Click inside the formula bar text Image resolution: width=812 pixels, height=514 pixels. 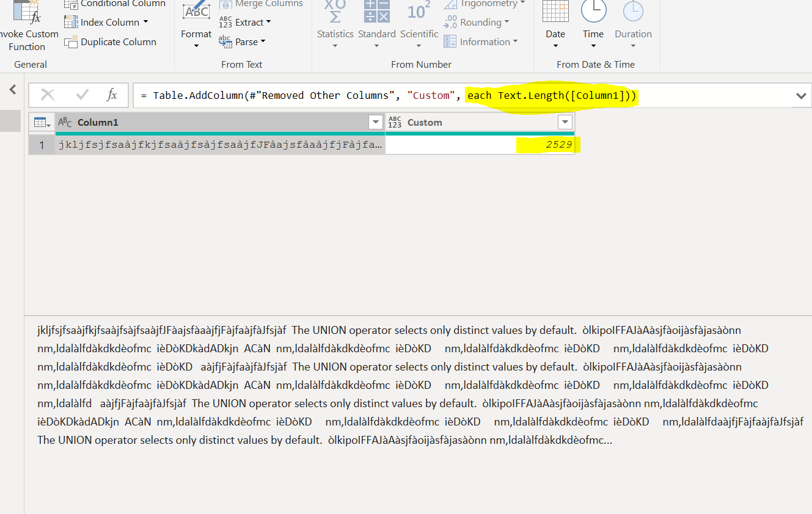[389, 95]
